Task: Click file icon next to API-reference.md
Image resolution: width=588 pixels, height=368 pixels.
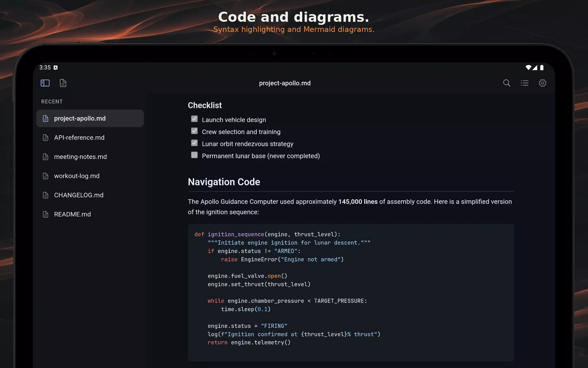Action: [x=46, y=138]
